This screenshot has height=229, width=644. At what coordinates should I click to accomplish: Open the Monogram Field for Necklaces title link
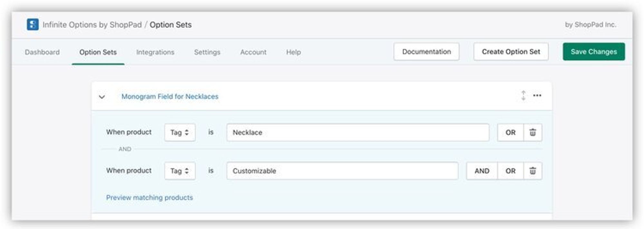(170, 96)
